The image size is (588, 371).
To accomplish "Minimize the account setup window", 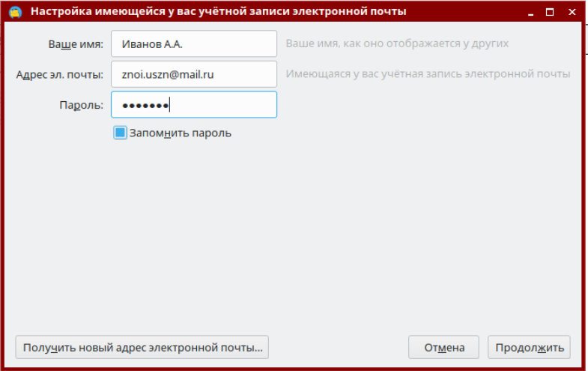I will 530,12.
